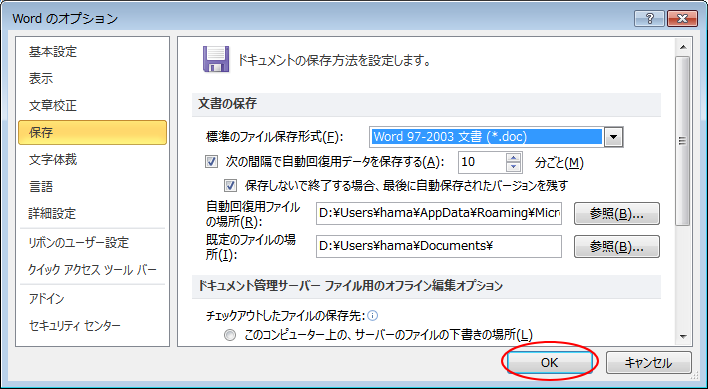Click the info icon beside チェックアウトしたファイルの保存先
Image resolution: width=708 pixels, height=389 pixels.
[x=373, y=315]
